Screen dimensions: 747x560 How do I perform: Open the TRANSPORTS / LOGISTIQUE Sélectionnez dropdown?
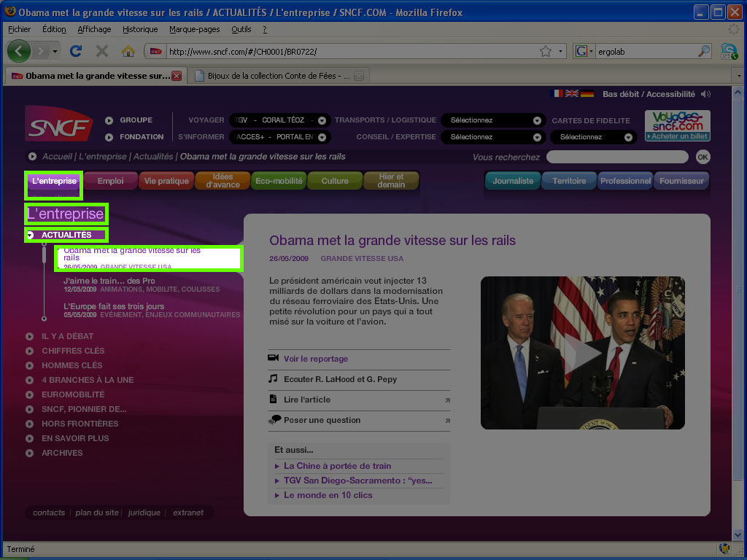(492, 120)
